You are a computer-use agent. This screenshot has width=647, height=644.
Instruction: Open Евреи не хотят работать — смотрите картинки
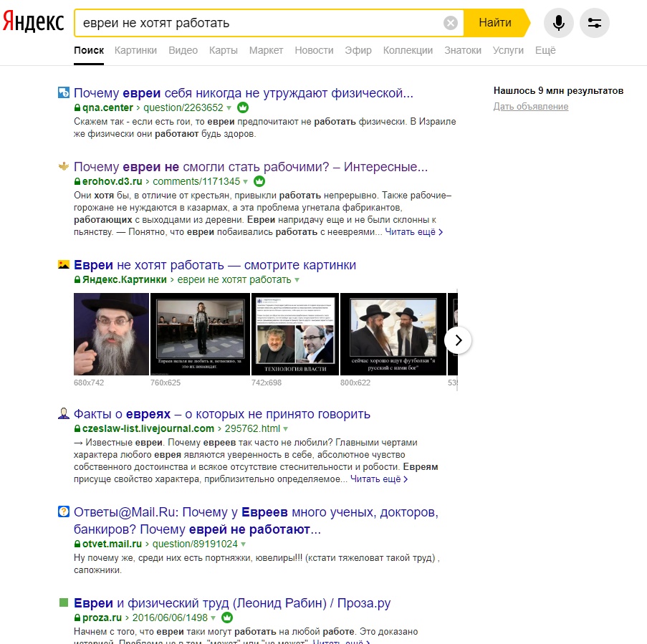(x=214, y=265)
